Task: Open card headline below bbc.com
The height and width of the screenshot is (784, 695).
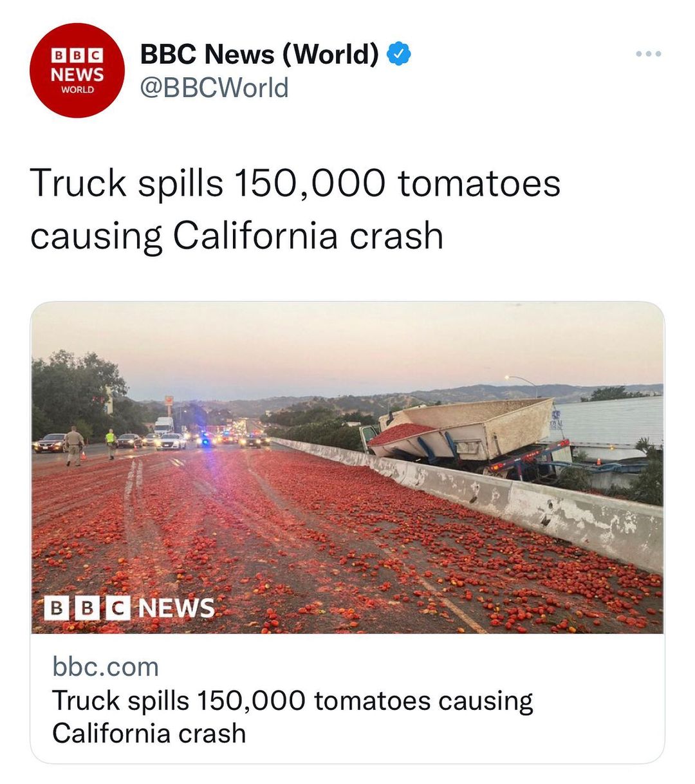Action: click(292, 716)
